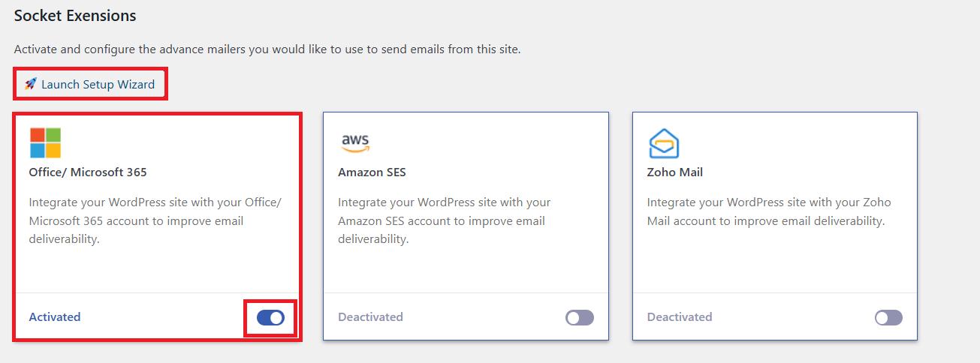This screenshot has width=980, height=363.
Task: Click the Deactivated label under Amazon SES
Action: pos(370,316)
